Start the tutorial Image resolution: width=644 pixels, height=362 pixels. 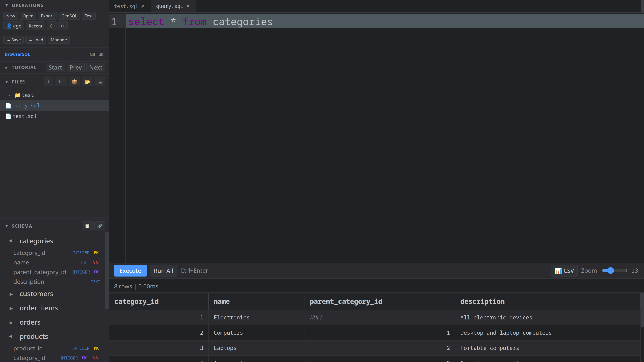click(55, 67)
